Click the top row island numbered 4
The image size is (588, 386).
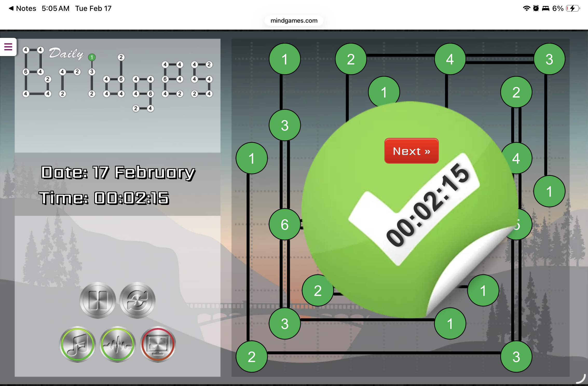450,59
